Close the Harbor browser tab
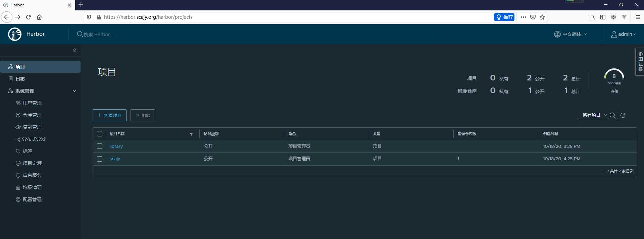The image size is (644, 239). pos(69,5)
